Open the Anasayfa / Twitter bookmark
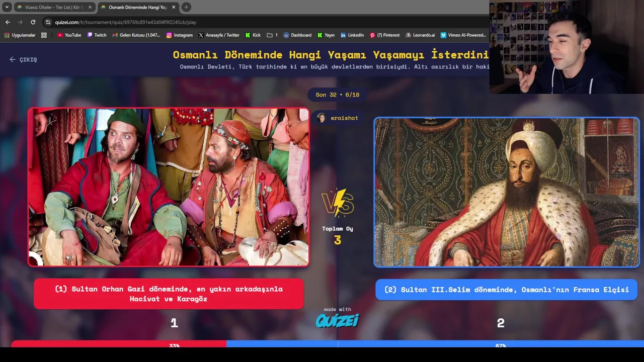The height and width of the screenshot is (362, 644). coord(219,35)
